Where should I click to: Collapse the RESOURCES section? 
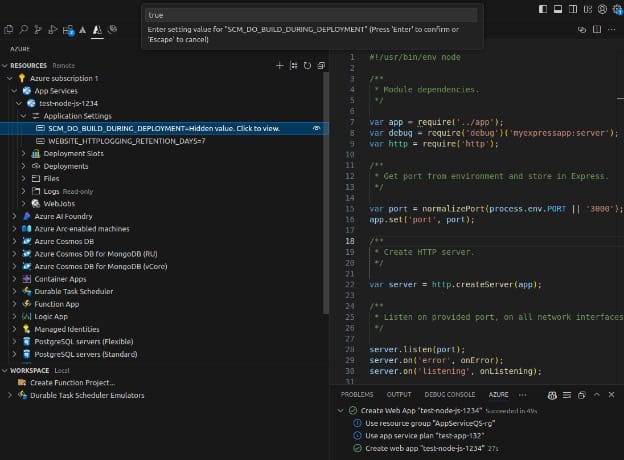[5, 66]
